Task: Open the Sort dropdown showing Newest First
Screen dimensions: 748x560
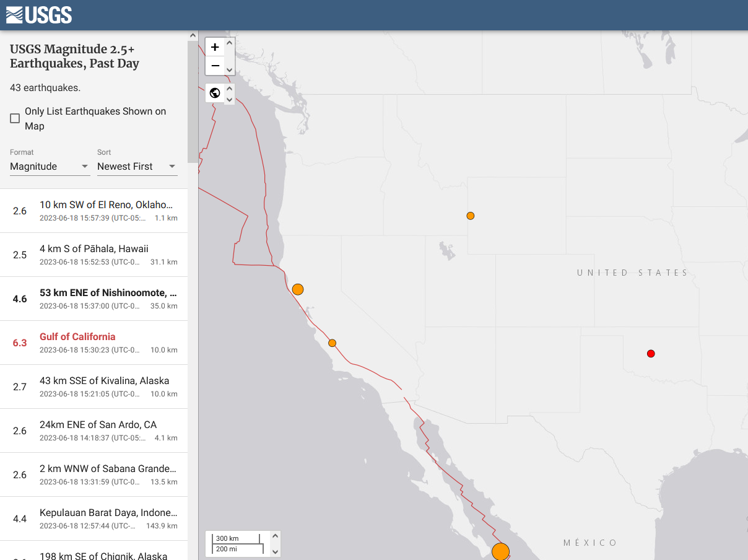Action: (137, 167)
